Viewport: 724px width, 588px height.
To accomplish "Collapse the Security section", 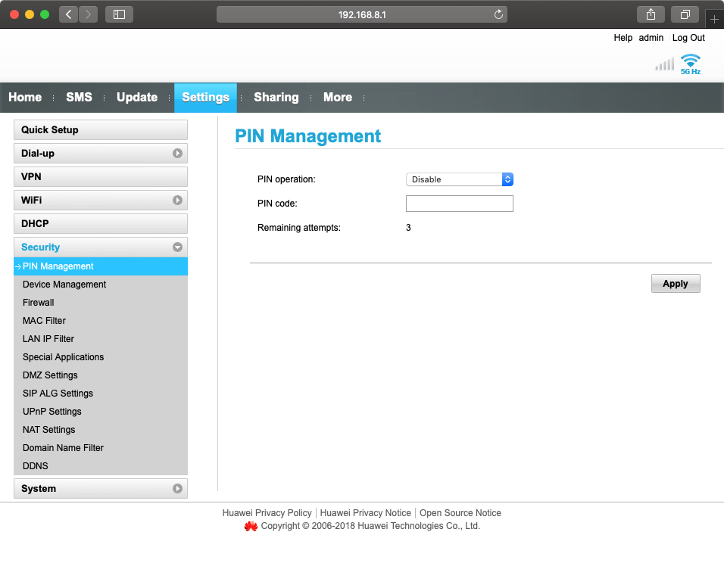I will point(176,247).
